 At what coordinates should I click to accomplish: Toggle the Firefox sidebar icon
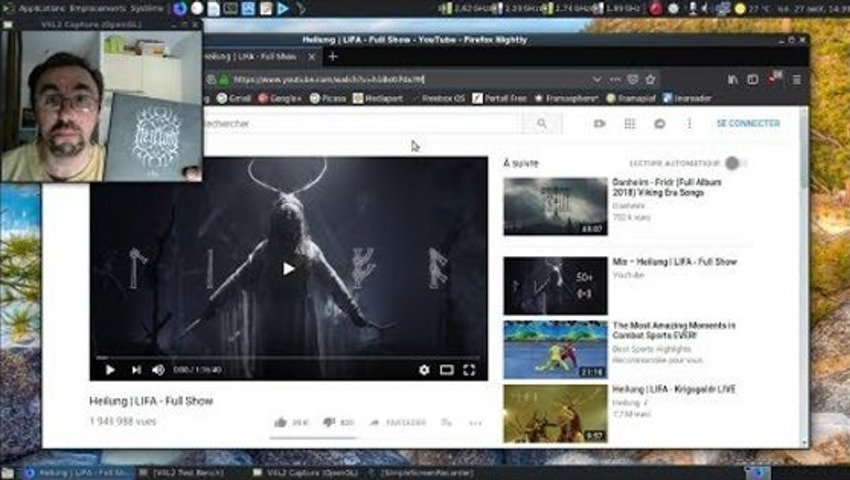(x=752, y=80)
